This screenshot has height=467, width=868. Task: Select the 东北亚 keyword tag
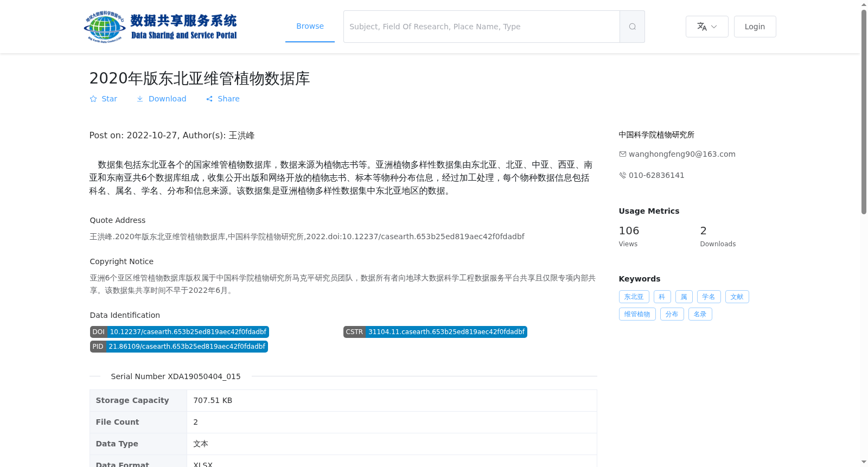[x=634, y=297]
